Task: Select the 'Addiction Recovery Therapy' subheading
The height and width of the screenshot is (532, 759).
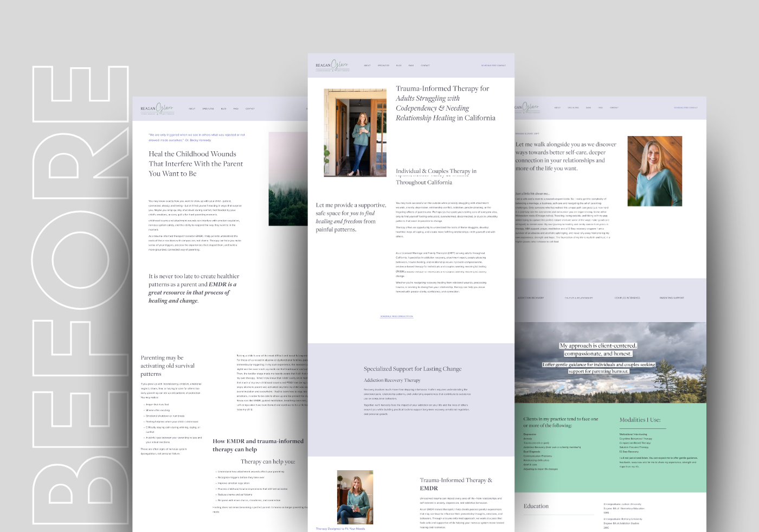Action: click(x=392, y=380)
